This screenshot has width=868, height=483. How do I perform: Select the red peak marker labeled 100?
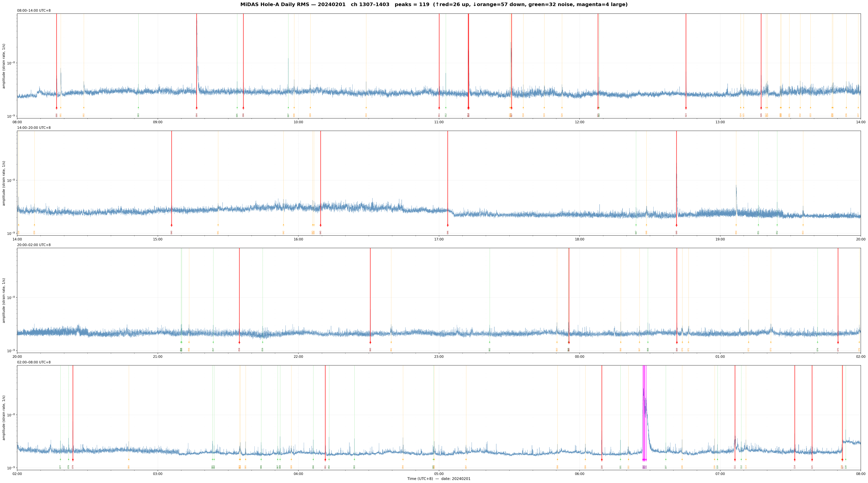click(x=602, y=459)
